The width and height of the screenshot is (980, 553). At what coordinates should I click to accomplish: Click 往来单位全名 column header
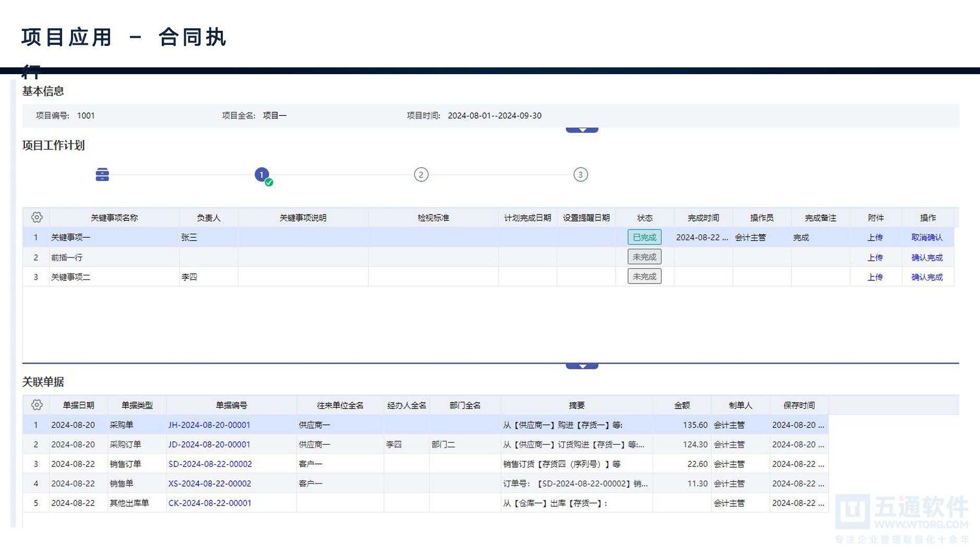click(340, 405)
